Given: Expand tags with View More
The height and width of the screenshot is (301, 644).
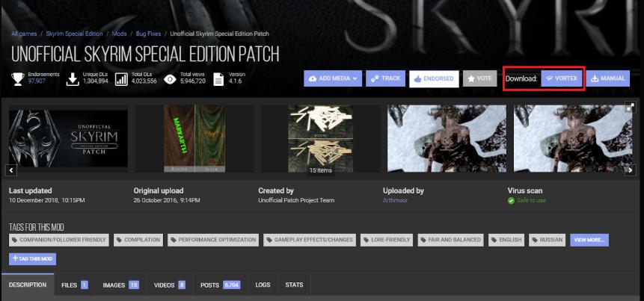Looking at the screenshot, I should 589,240.
